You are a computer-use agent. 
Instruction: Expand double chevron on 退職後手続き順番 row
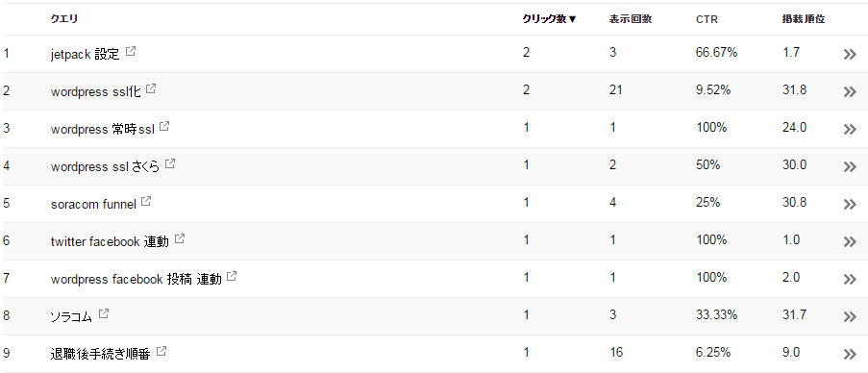[850, 354]
